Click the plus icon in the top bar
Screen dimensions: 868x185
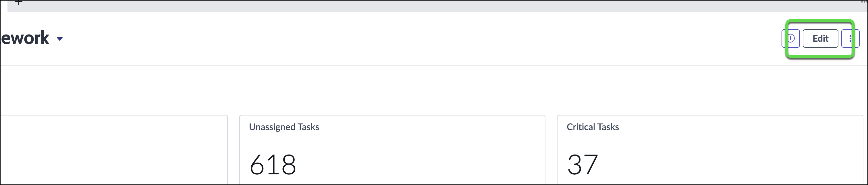pyautogui.click(x=19, y=3)
